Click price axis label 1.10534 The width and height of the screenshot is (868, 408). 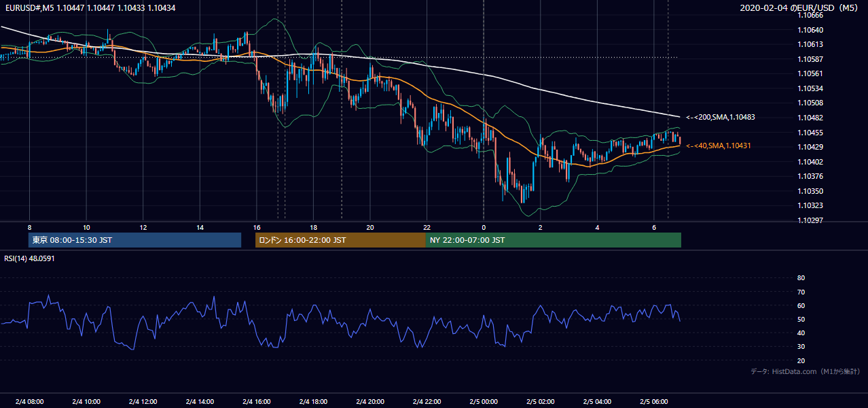(x=811, y=88)
